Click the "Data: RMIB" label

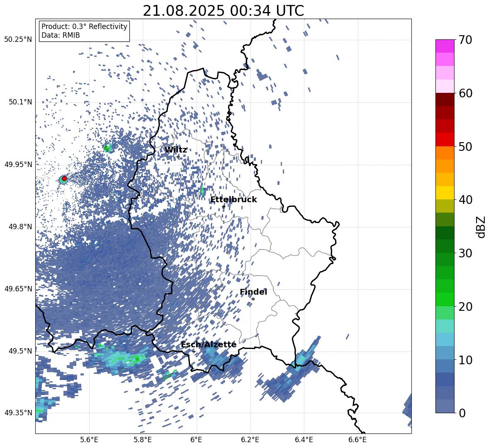tap(61, 35)
